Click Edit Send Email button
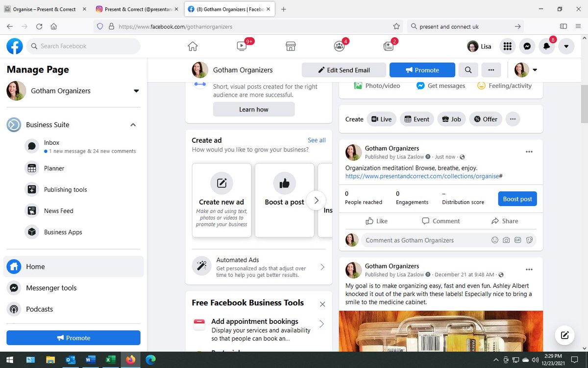The width and height of the screenshot is (588, 368). point(344,70)
